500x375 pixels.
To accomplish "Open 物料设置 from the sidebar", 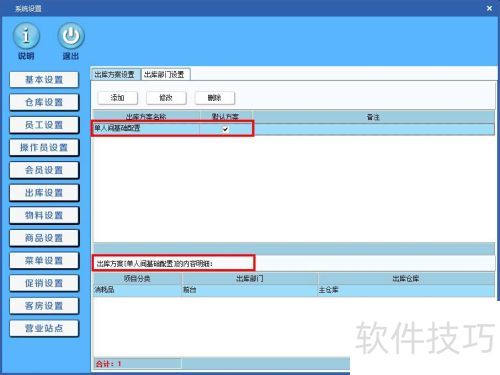I will click(x=44, y=216).
